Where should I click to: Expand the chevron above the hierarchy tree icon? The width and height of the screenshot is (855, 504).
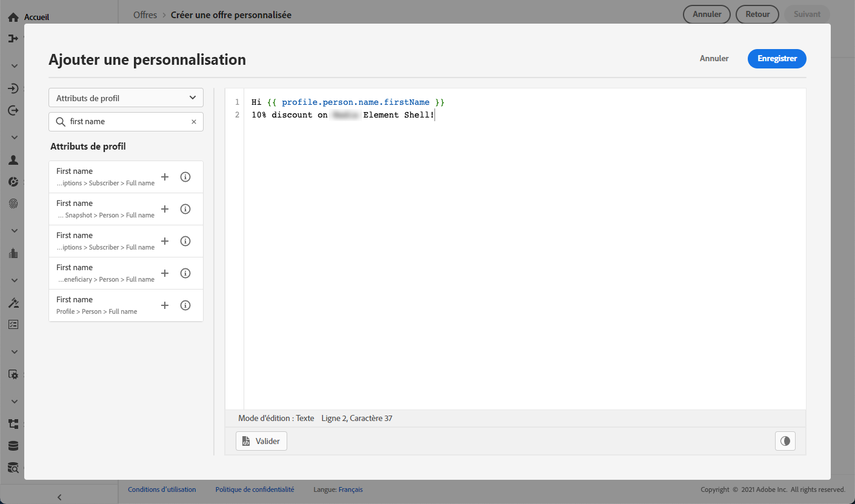point(15,402)
